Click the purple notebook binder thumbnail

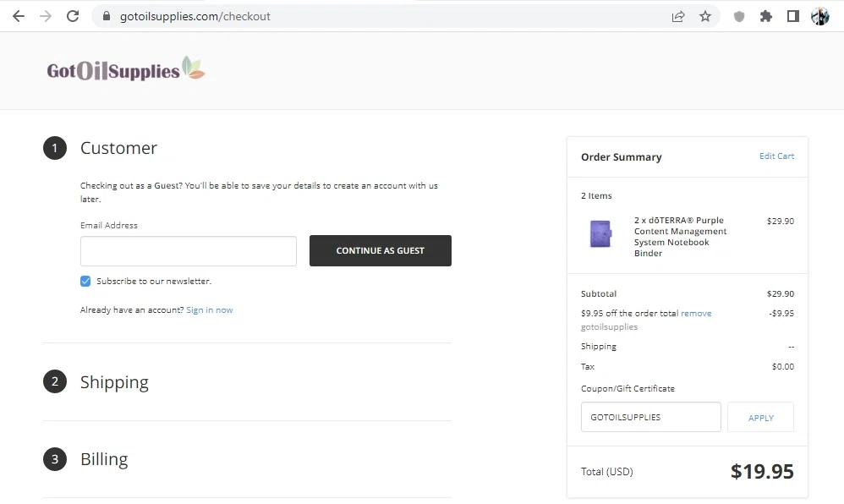600,234
